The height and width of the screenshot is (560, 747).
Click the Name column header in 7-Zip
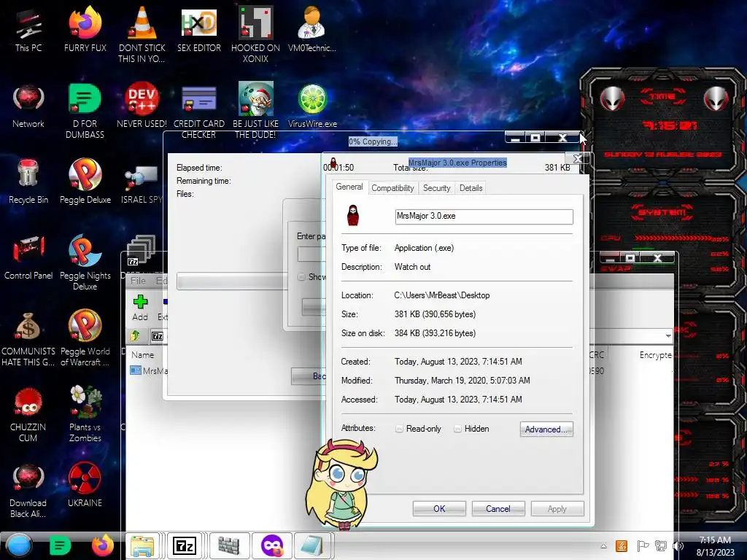142,355
